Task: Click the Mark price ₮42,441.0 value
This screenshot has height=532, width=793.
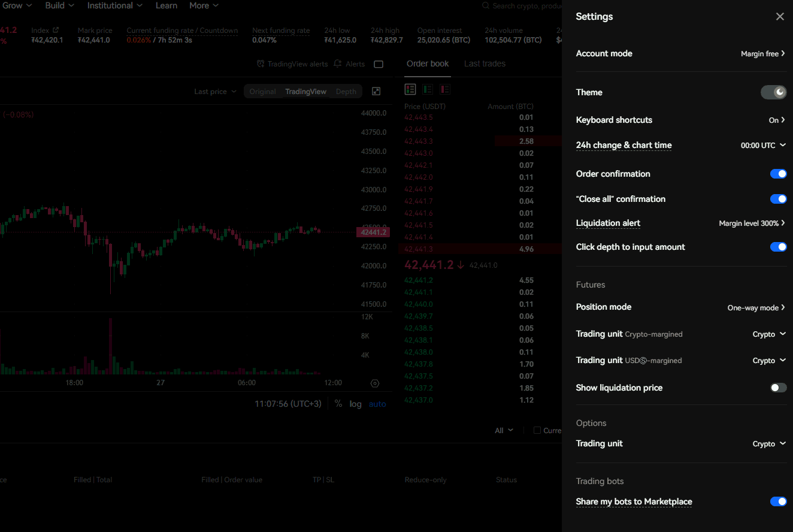Action: click(93, 40)
